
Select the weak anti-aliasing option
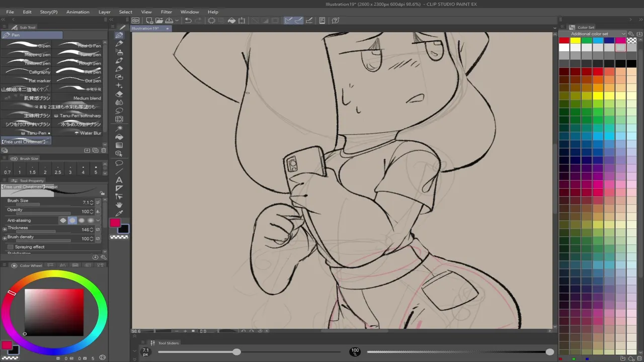click(x=72, y=220)
